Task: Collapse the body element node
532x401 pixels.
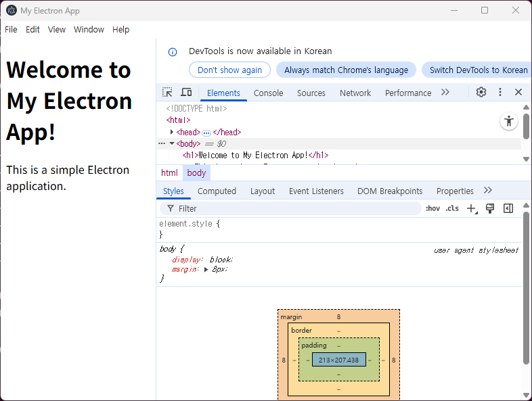Action: [x=172, y=143]
